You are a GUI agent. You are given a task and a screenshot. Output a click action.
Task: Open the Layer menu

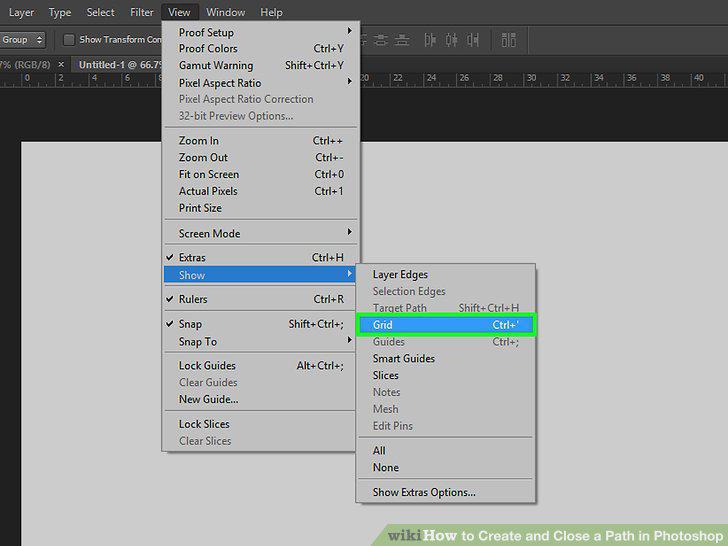coord(21,13)
